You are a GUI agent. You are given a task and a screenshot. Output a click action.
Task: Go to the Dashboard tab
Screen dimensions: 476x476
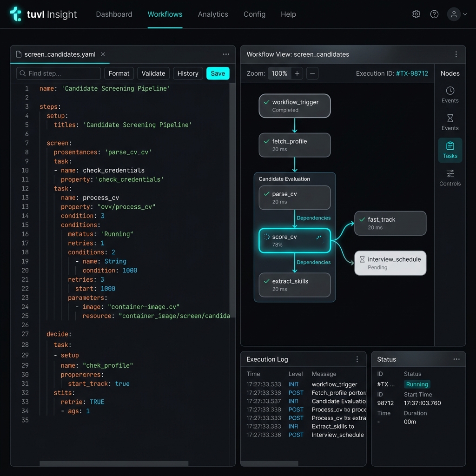[x=114, y=14]
